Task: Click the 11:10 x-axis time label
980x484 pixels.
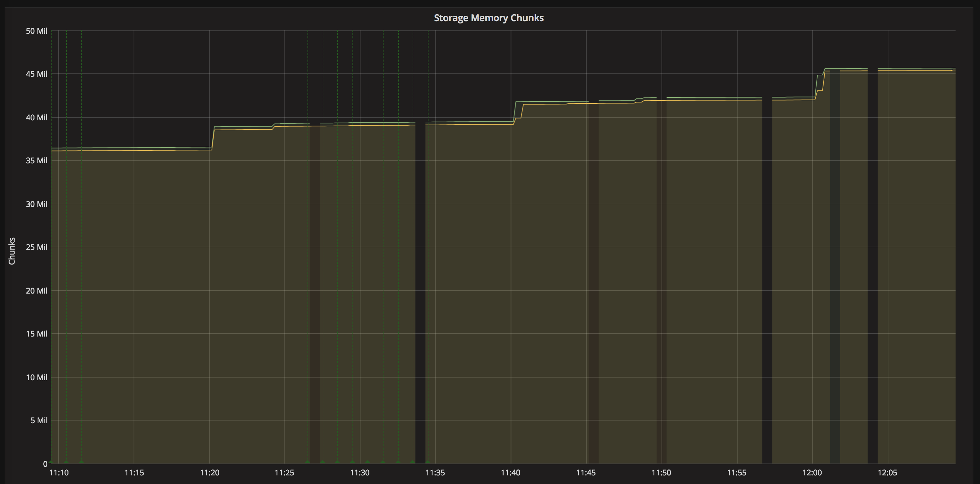Action: click(x=59, y=472)
